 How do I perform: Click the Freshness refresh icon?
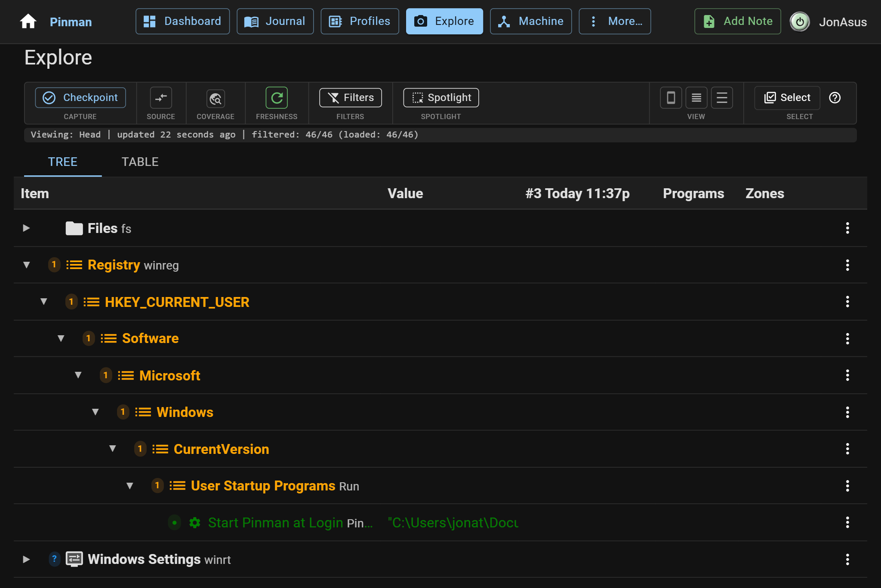[277, 98]
